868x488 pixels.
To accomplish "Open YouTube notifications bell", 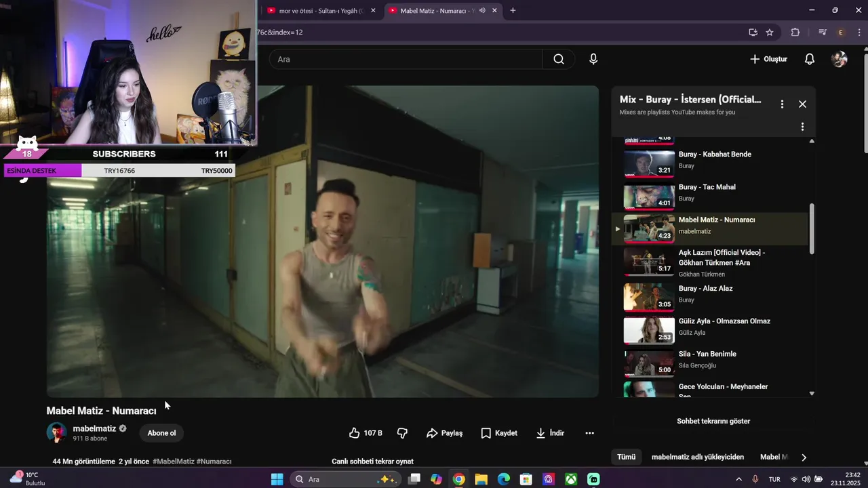I will tap(809, 59).
